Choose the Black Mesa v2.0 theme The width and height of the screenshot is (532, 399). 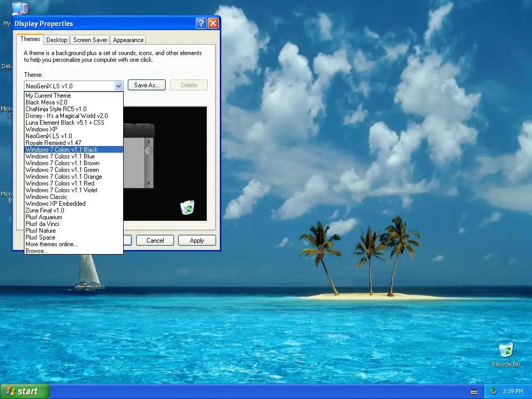(74, 102)
